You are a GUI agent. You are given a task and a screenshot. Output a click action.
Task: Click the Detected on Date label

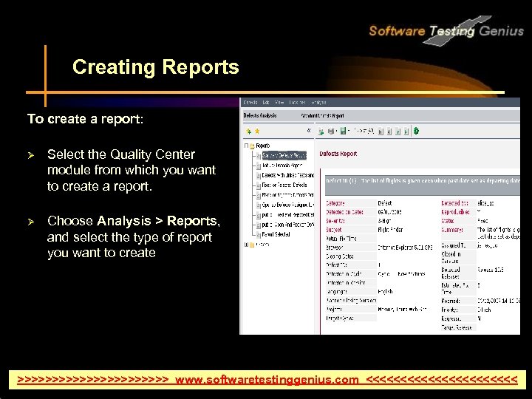tap(344, 212)
